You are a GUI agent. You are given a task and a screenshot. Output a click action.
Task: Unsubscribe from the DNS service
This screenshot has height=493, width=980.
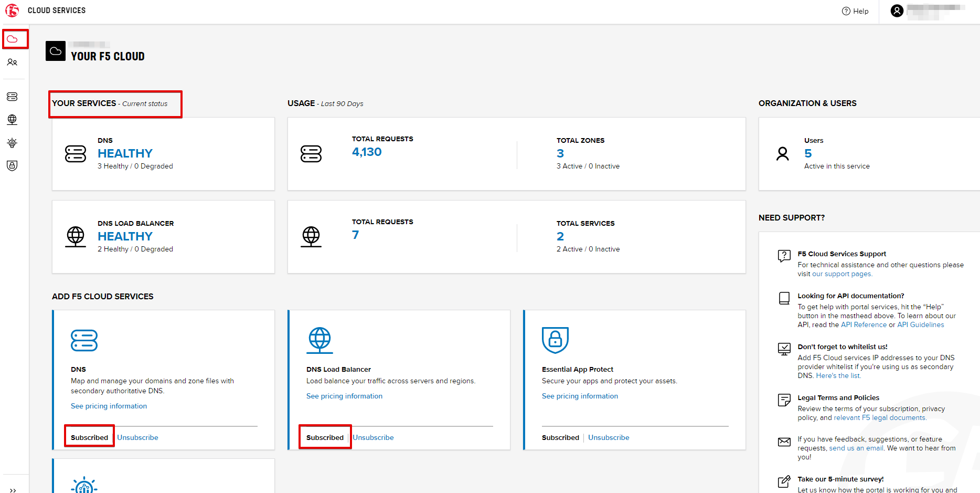point(137,437)
